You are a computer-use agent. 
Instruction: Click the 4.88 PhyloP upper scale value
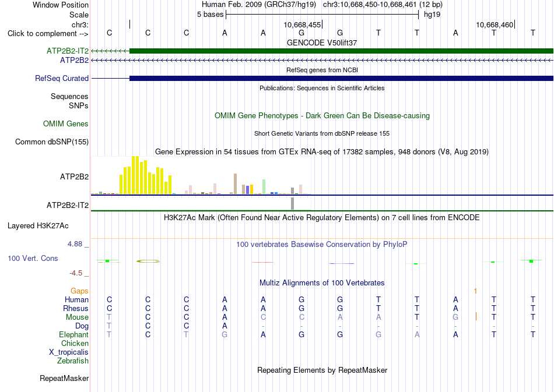pos(75,244)
